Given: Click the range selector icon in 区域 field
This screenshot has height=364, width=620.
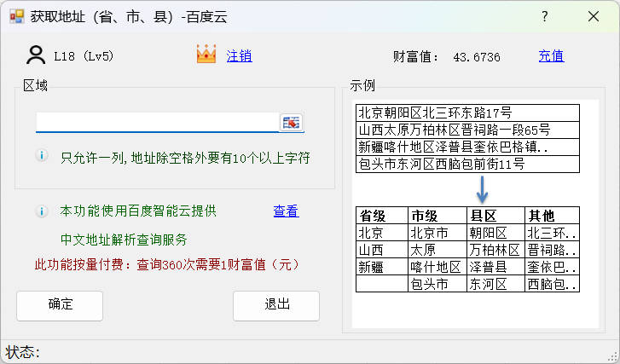Looking at the screenshot, I should click(292, 123).
